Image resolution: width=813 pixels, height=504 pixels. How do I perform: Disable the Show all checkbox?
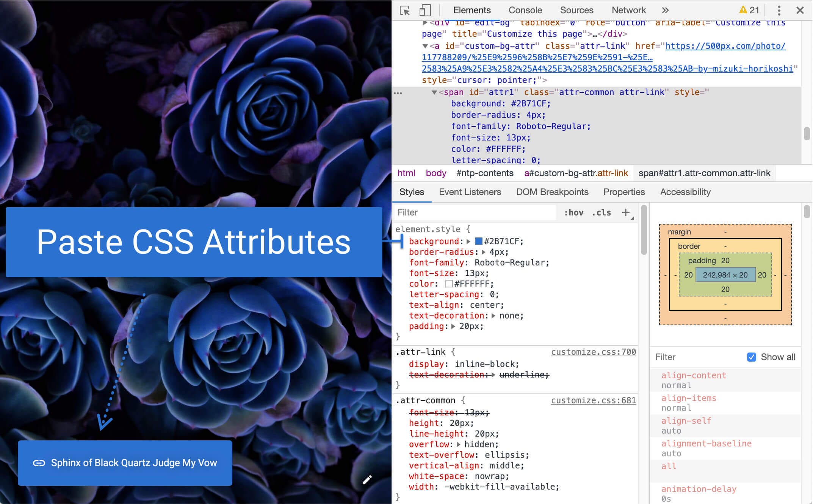coord(752,357)
